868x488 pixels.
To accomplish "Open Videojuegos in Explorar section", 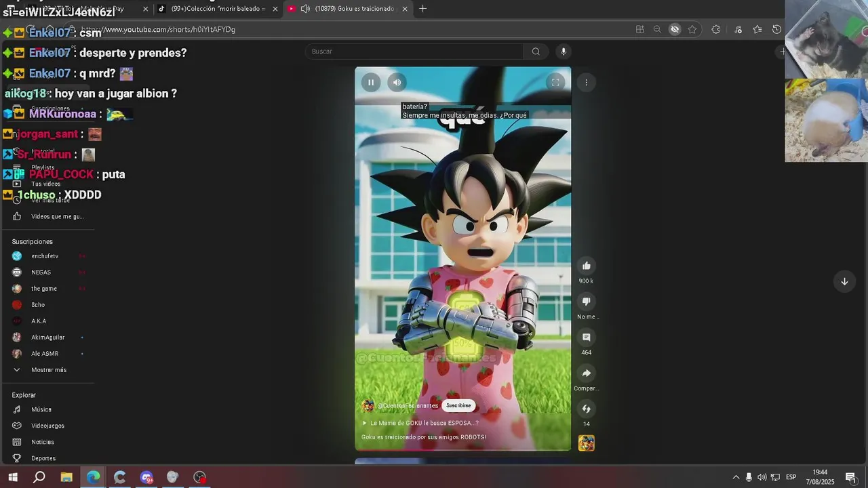I will (x=47, y=426).
